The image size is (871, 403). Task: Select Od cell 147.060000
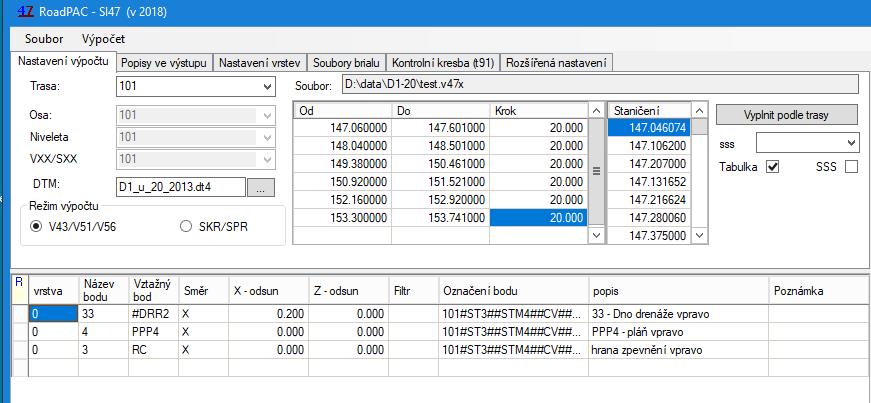point(342,128)
